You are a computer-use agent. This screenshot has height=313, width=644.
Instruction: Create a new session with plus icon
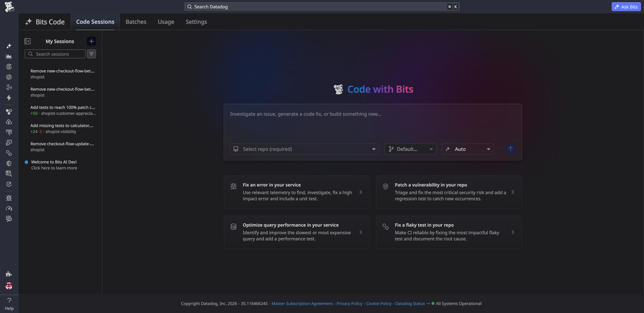tap(91, 41)
